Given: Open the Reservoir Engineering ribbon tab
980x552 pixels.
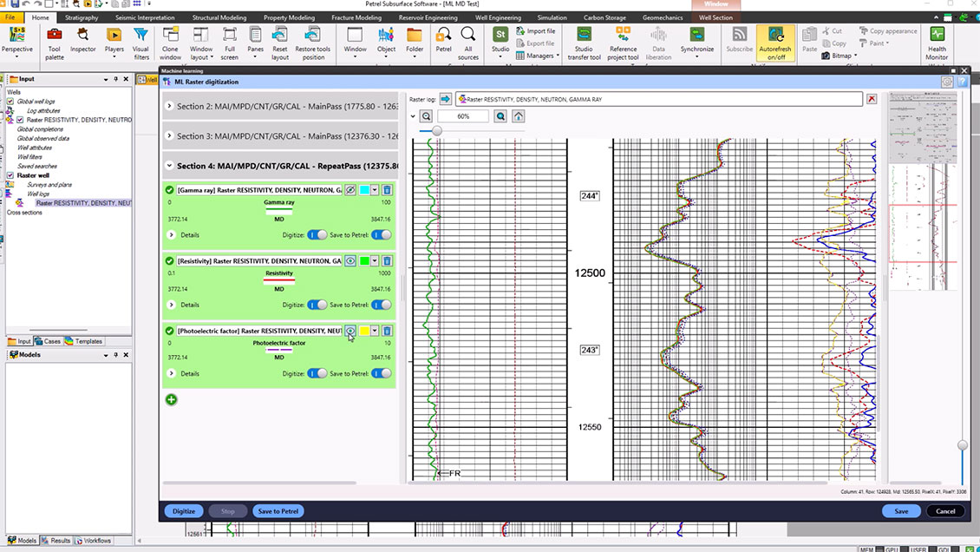Looking at the screenshot, I should point(428,17).
